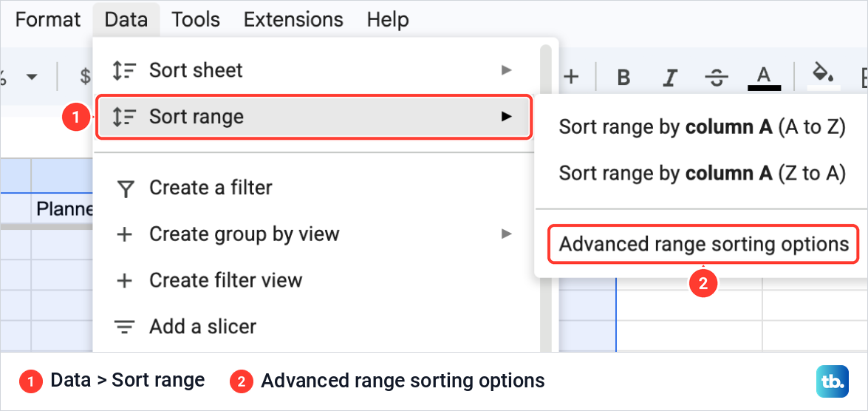Open Advanced range sorting options
The height and width of the screenshot is (411, 868).
tap(703, 244)
